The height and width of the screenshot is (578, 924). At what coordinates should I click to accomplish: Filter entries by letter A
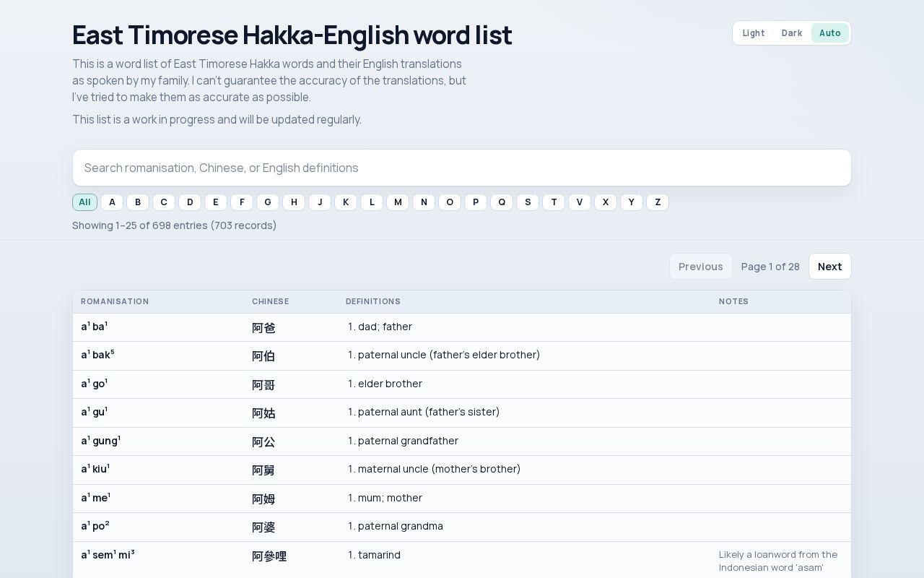coord(112,202)
